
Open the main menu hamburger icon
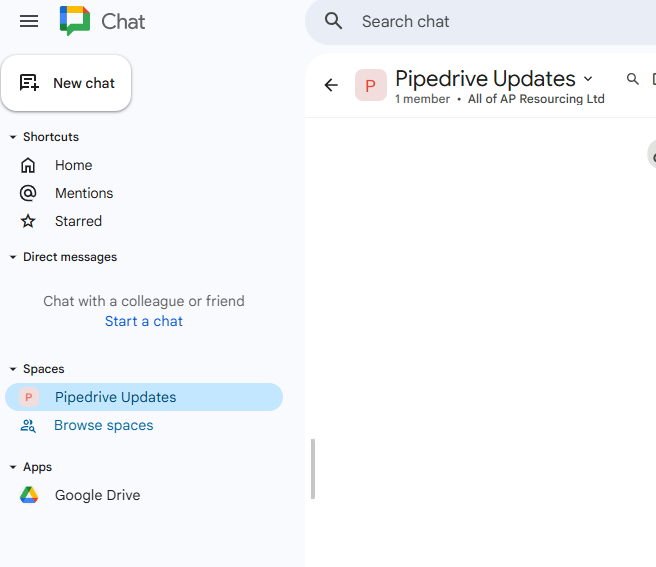pos(29,21)
